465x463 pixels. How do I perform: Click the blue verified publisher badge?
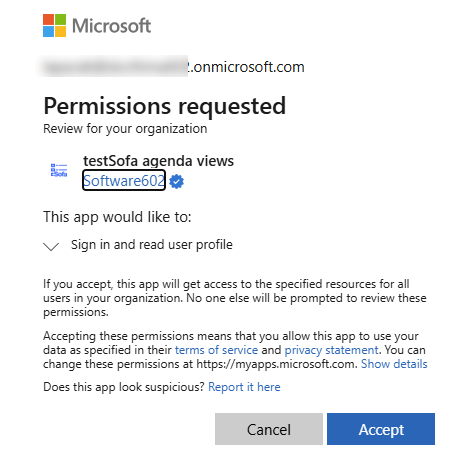(x=176, y=181)
